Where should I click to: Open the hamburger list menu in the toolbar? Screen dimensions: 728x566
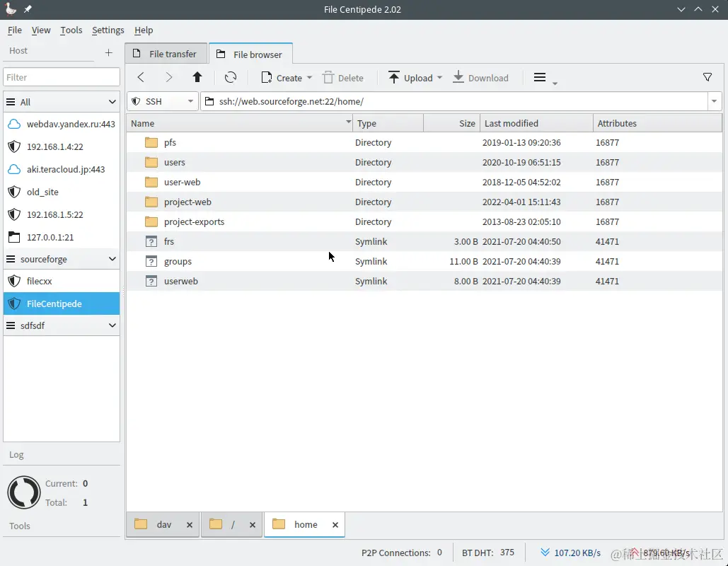540,77
